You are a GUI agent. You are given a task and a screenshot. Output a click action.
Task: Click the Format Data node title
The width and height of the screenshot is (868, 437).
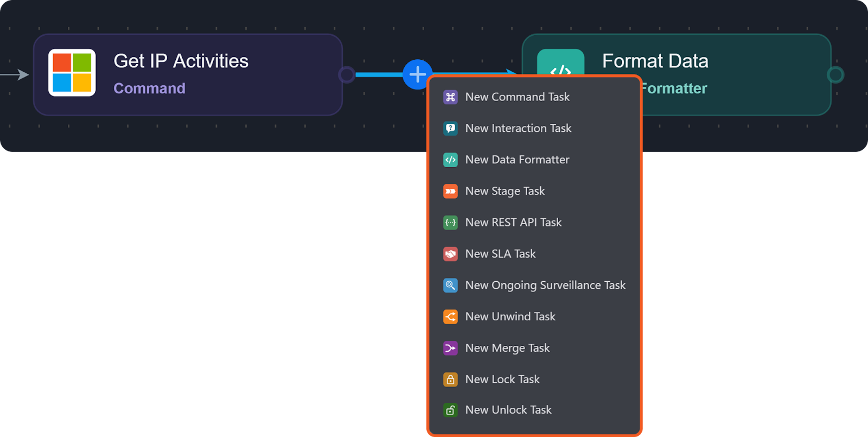point(655,61)
